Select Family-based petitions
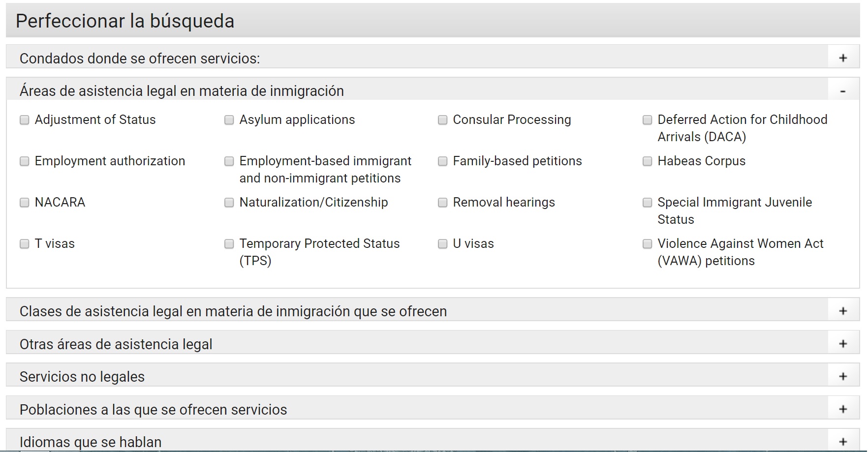This screenshot has width=868, height=452. [x=442, y=161]
